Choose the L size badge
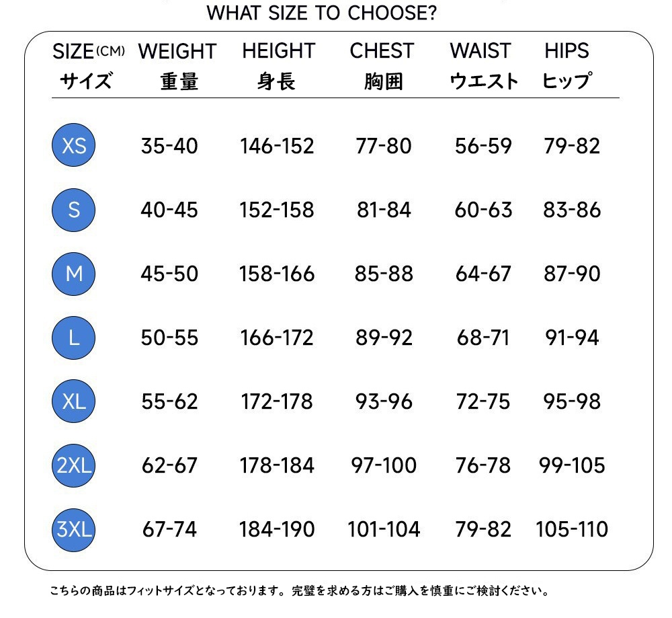Screen dimensions: 672x618 [x=74, y=338]
